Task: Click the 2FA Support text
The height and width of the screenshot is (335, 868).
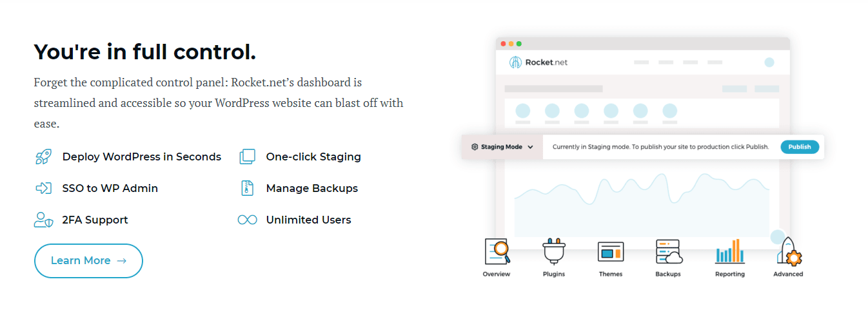Action: tap(95, 220)
